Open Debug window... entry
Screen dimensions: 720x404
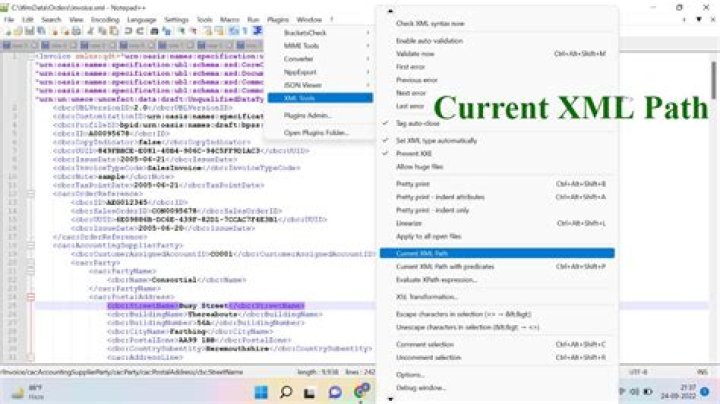(497, 387)
